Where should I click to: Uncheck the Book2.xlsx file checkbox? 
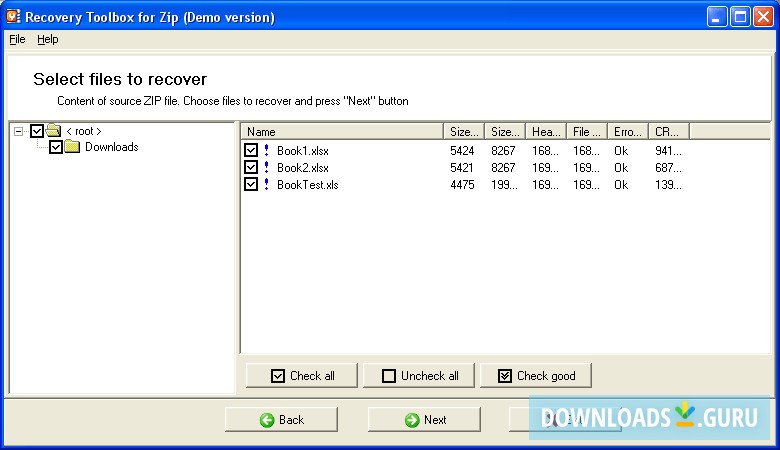(251, 167)
